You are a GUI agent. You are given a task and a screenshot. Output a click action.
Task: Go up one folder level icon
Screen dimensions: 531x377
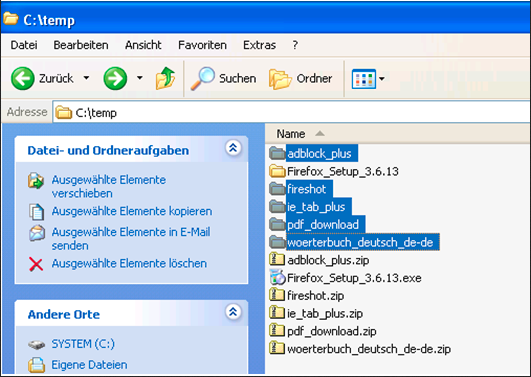coord(165,78)
